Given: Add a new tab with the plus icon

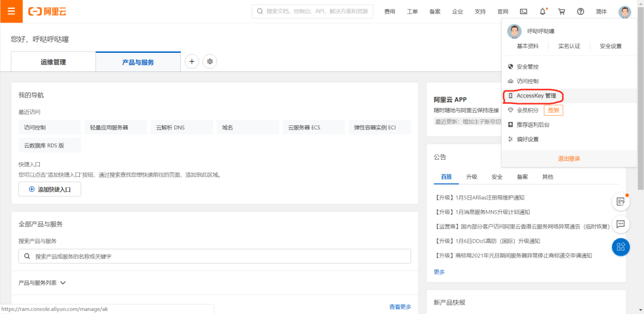Looking at the screenshot, I should pos(192,62).
